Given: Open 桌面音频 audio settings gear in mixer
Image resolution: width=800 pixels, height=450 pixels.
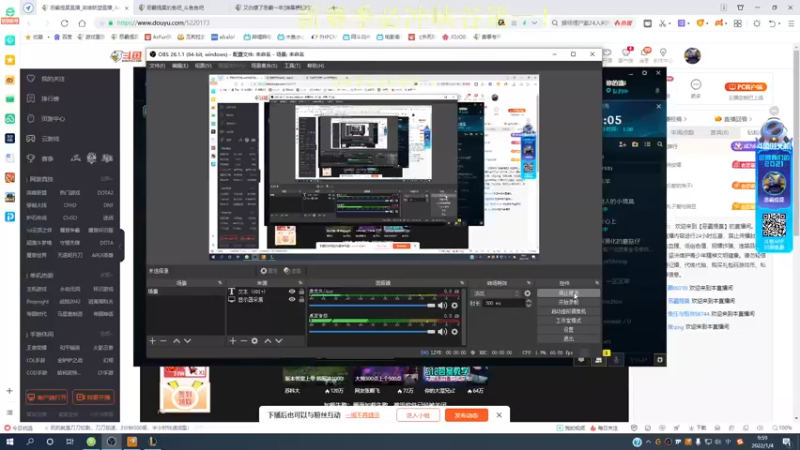Looking at the screenshot, I should tap(455, 332).
